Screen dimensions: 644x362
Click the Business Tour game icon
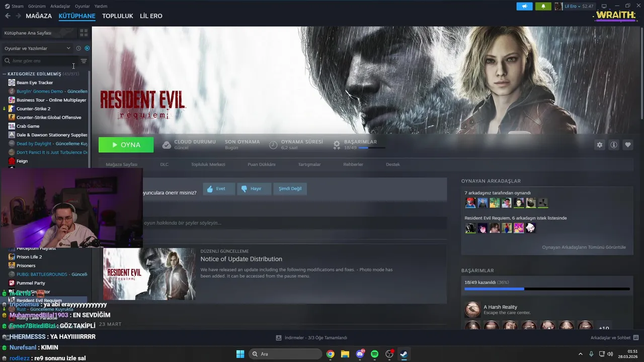tap(12, 100)
